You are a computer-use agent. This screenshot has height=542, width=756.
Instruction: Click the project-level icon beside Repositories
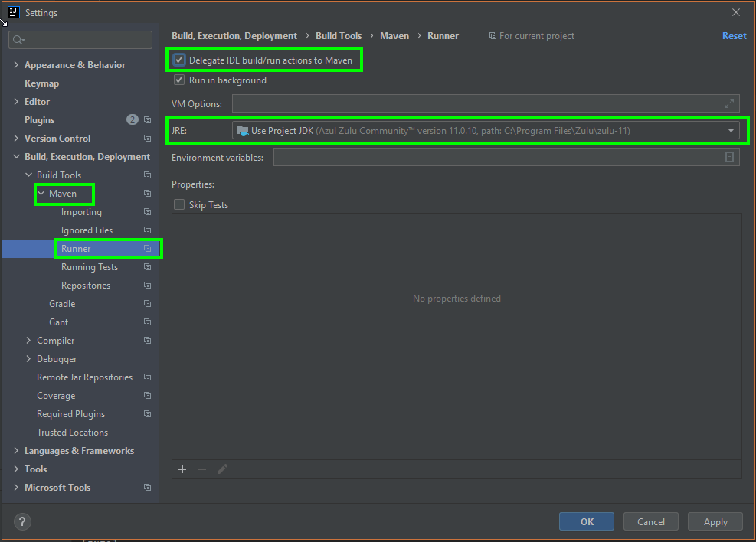pyautogui.click(x=148, y=286)
